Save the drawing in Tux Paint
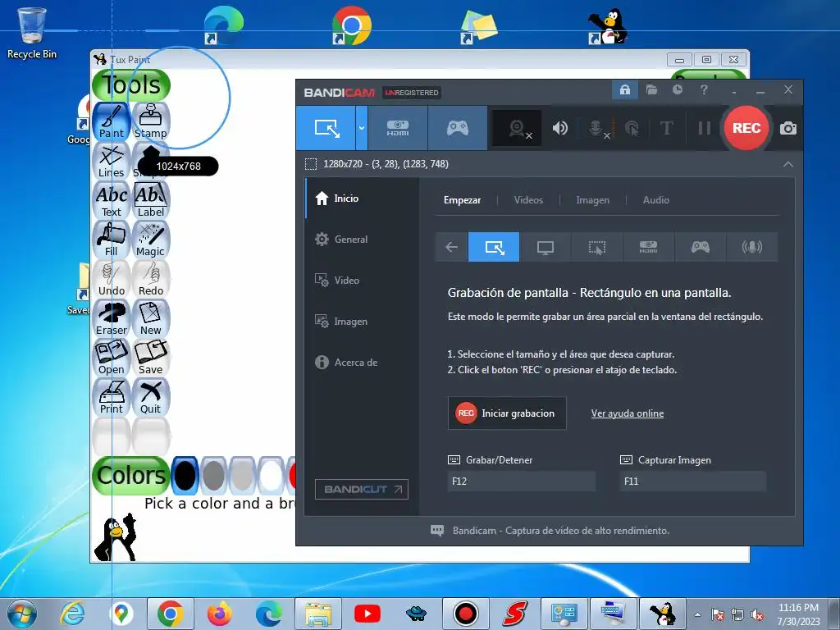Image resolution: width=840 pixels, height=630 pixels. click(151, 358)
